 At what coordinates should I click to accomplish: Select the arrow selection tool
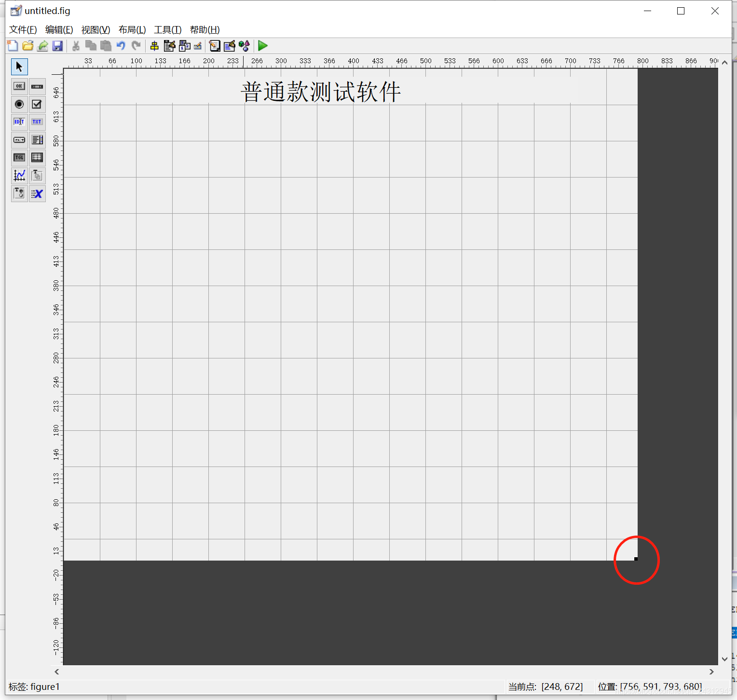(19, 67)
